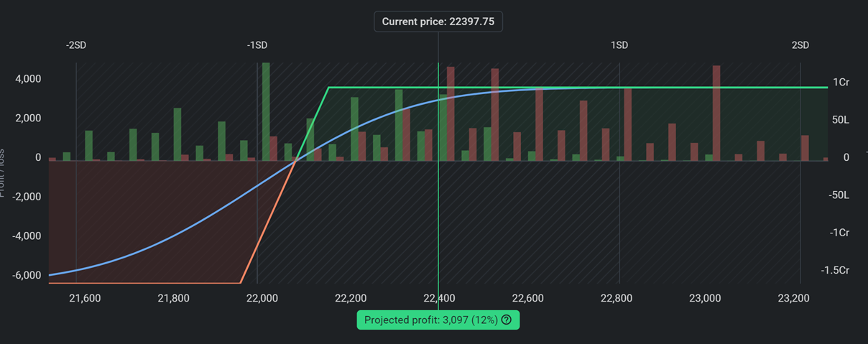This screenshot has height=344, width=868.
Task: Click the orange max loss flat line
Action: 144,283
